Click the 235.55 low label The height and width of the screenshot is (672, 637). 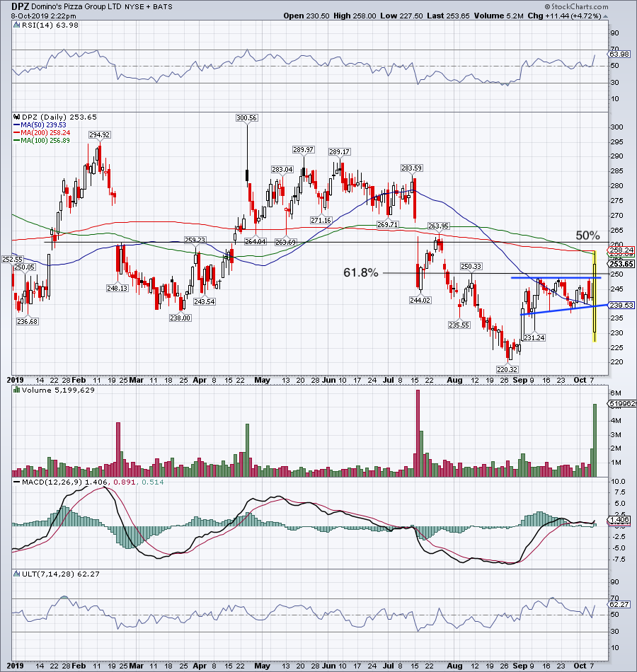pyautogui.click(x=459, y=325)
